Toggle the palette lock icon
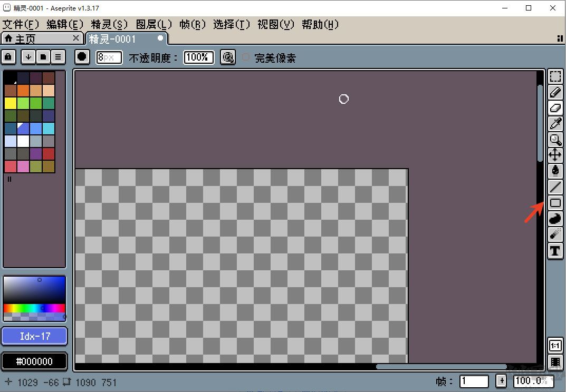 pos(8,56)
